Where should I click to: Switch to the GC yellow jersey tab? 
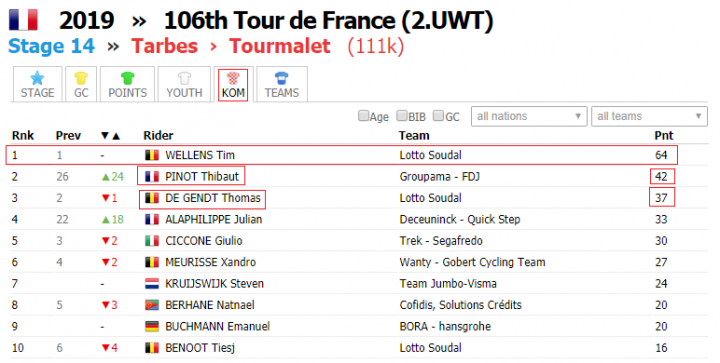(81, 84)
